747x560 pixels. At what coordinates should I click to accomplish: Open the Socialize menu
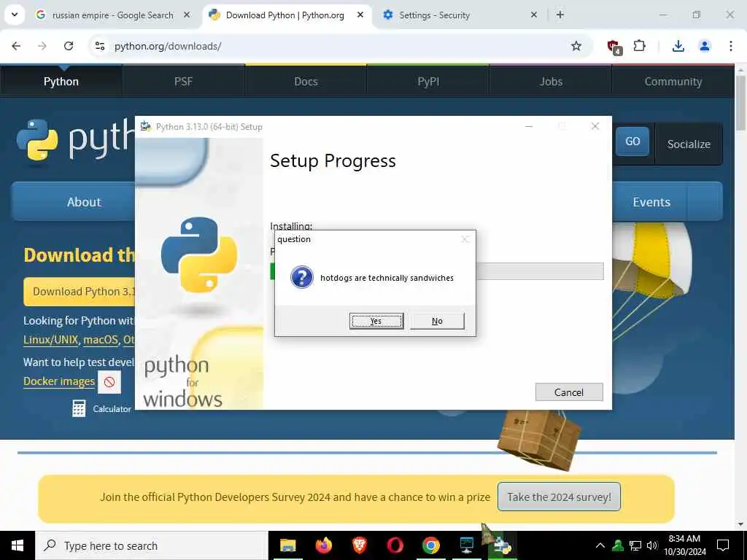[x=689, y=144]
